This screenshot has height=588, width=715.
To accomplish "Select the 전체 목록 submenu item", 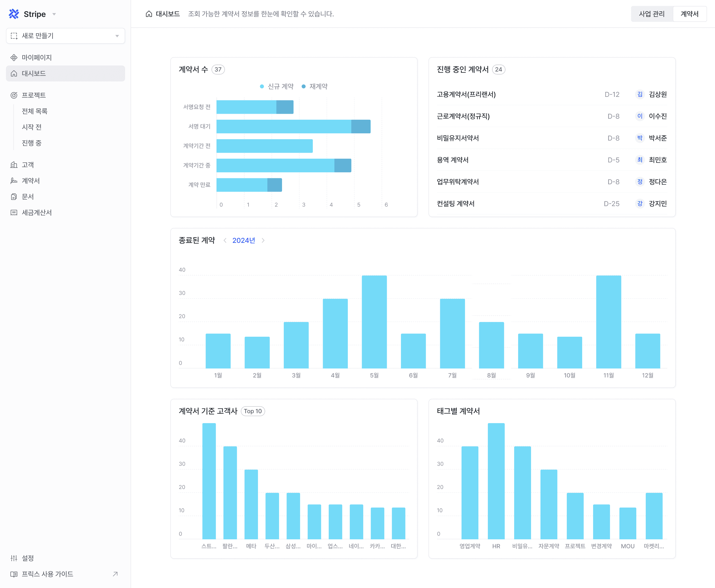I will pos(35,111).
